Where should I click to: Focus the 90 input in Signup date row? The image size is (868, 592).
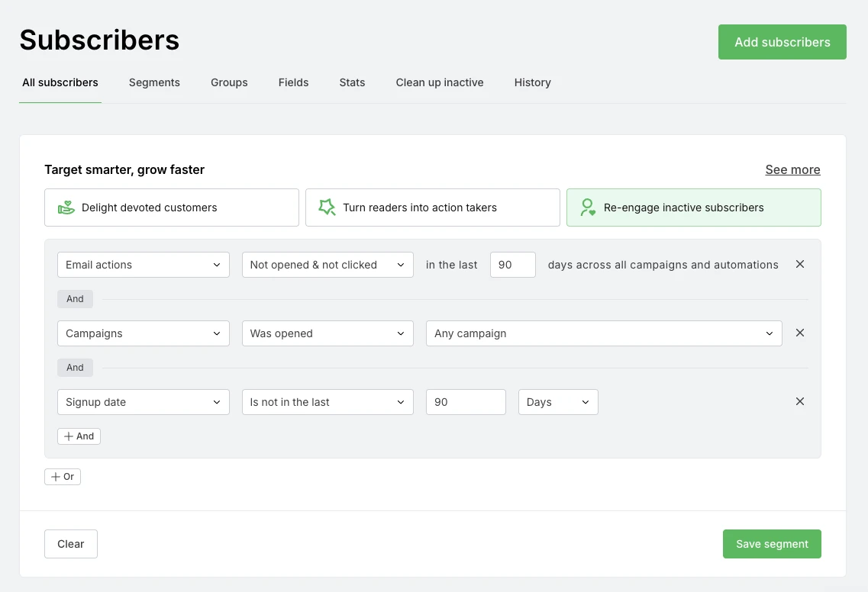coord(466,402)
